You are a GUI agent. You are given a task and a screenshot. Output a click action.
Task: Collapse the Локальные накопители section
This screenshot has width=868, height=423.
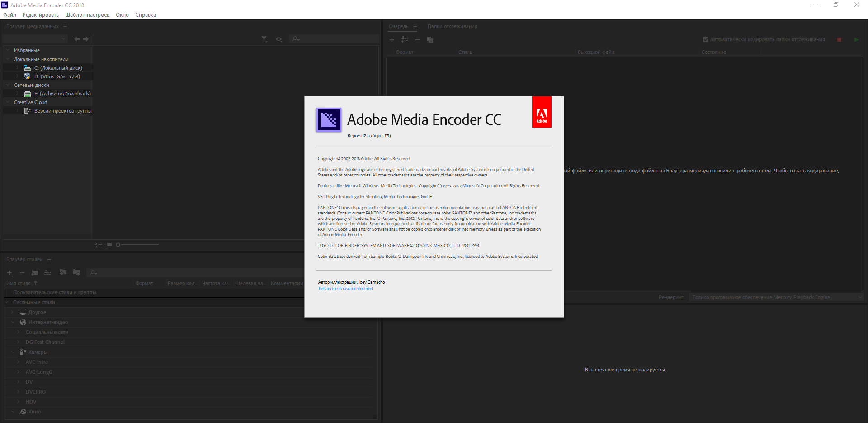point(8,59)
